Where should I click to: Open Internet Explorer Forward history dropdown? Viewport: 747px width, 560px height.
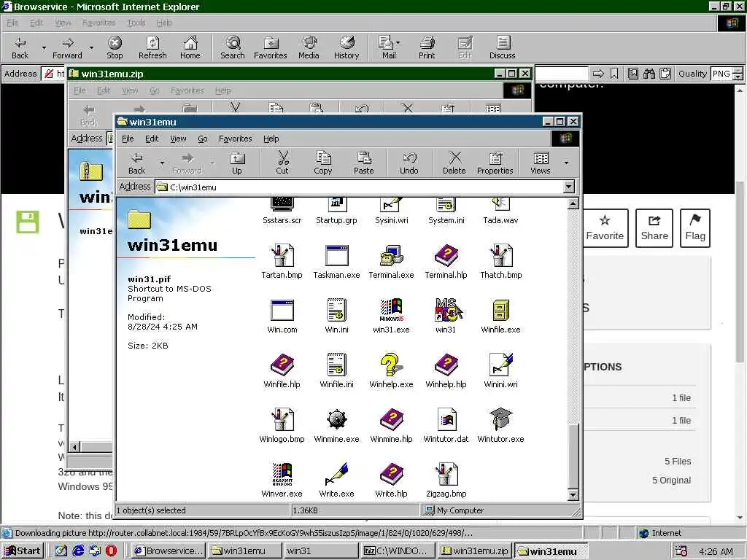coord(91,48)
